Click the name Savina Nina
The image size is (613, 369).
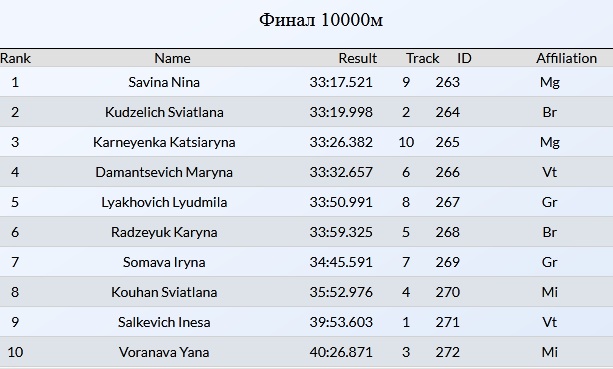pos(164,82)
